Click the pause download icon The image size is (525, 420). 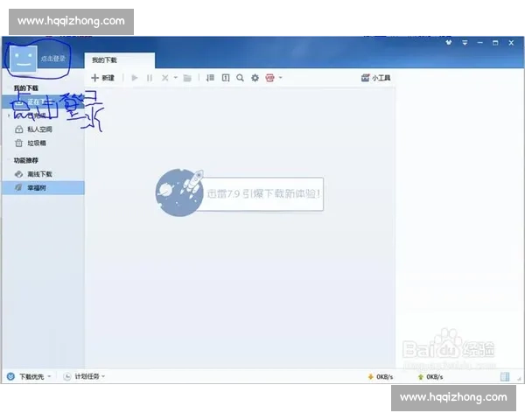[x=150, y=78]
